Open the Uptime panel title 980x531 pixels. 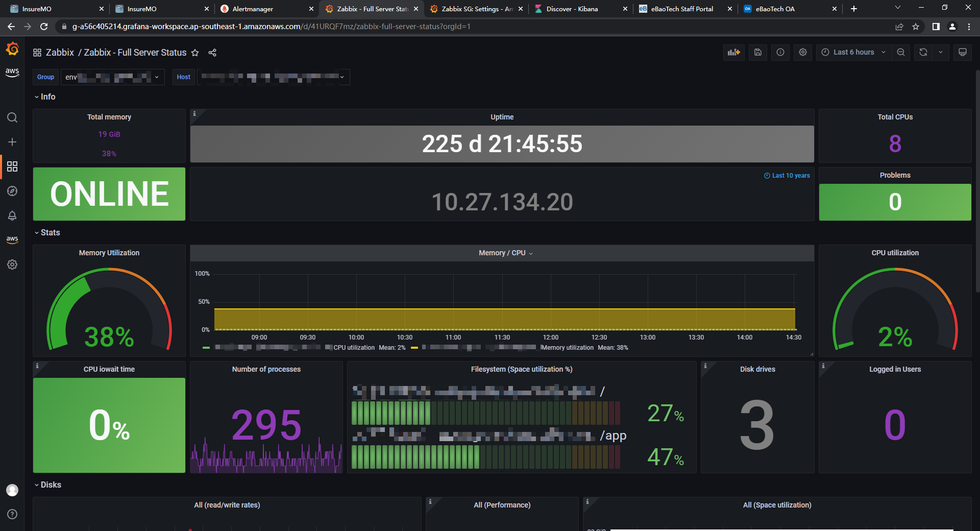pos(502,117)
